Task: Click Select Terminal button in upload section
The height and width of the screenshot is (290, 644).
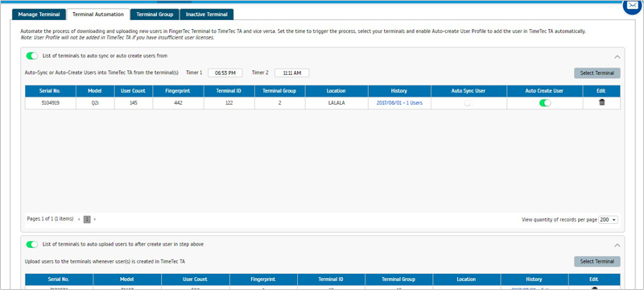Action: [x=597, y=262]
